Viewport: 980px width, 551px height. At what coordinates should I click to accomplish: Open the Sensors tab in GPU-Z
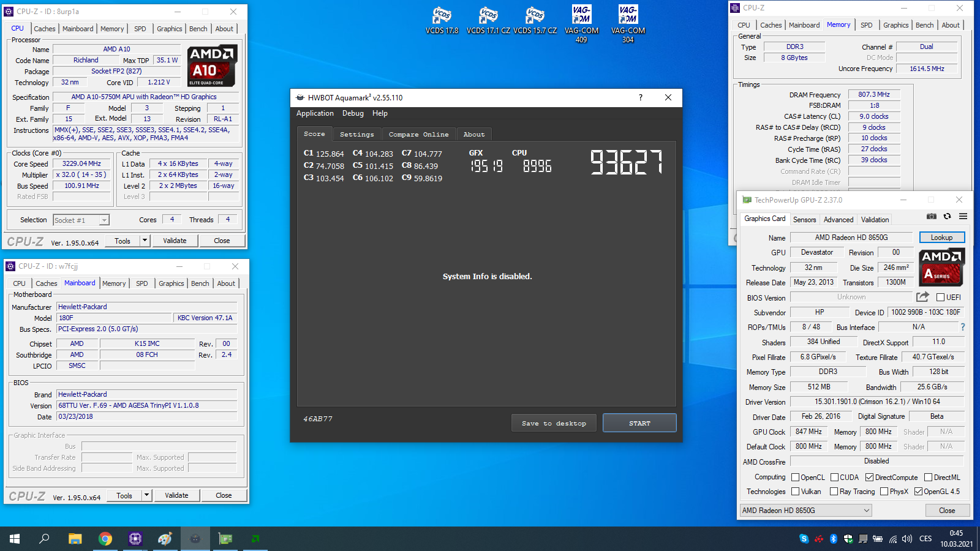[x=804, y=220]
